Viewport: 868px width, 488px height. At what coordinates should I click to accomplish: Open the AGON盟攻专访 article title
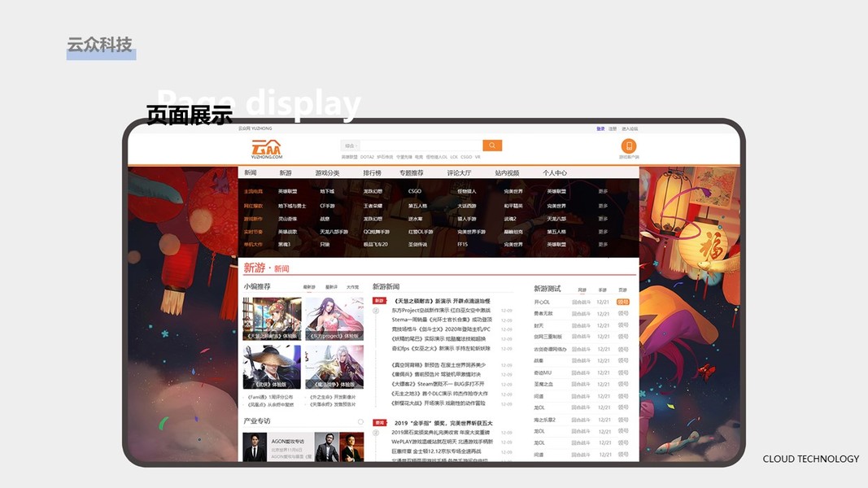coord(287,441)
